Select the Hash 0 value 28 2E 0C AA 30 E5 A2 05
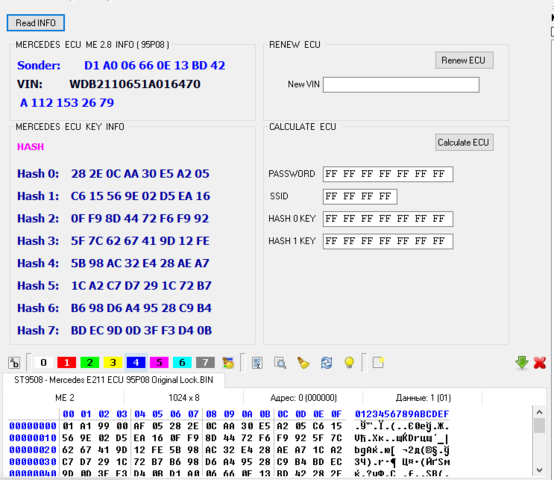Viewport: 554px width, 480px height. [140, 174]
